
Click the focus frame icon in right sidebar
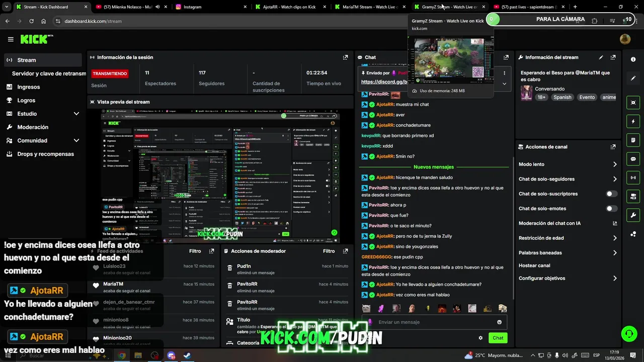tap(633, 103)
